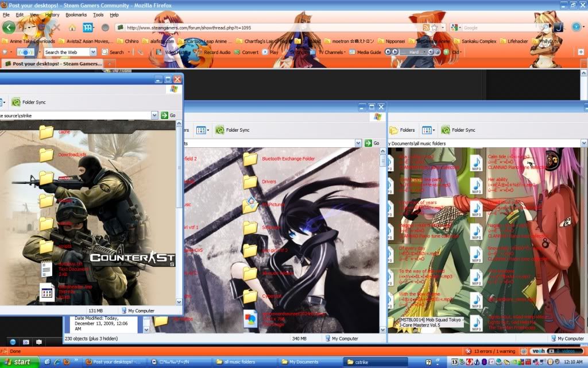The height and width of the screenshot is (368, 588).
Task: Select the Mob Squad Tokyo folder
Action: pyautogui.click(x=431, y=322)
